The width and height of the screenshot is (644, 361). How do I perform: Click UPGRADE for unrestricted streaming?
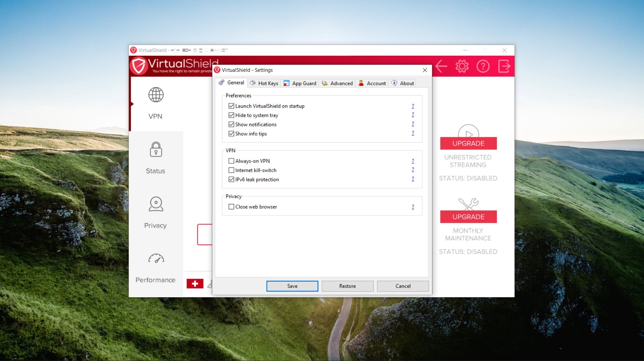(469, 144)
